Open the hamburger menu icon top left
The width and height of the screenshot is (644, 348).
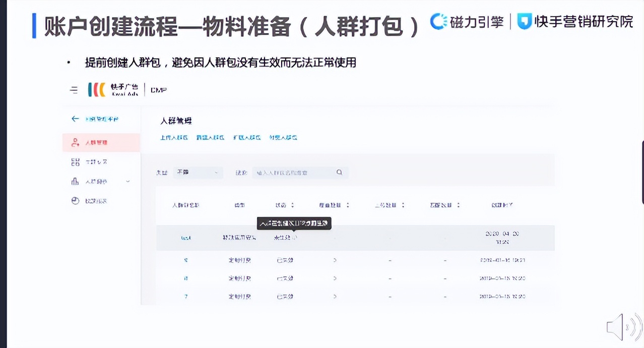coord(74,90)
